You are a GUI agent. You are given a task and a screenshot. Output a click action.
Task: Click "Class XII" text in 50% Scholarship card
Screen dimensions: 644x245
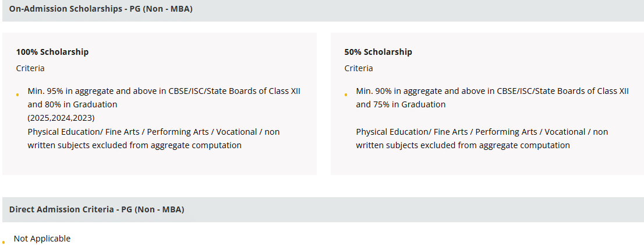click(x=613, y=91)
